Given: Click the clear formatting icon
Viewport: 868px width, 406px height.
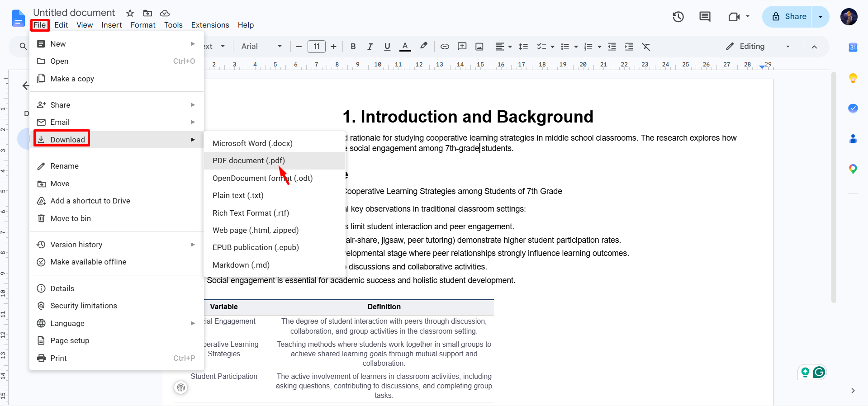Looking at the screenshot, I should (646, 47).
